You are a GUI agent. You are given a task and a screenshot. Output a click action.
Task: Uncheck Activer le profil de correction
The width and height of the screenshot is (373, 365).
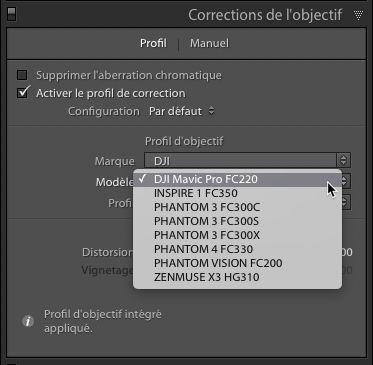(23, 93)
